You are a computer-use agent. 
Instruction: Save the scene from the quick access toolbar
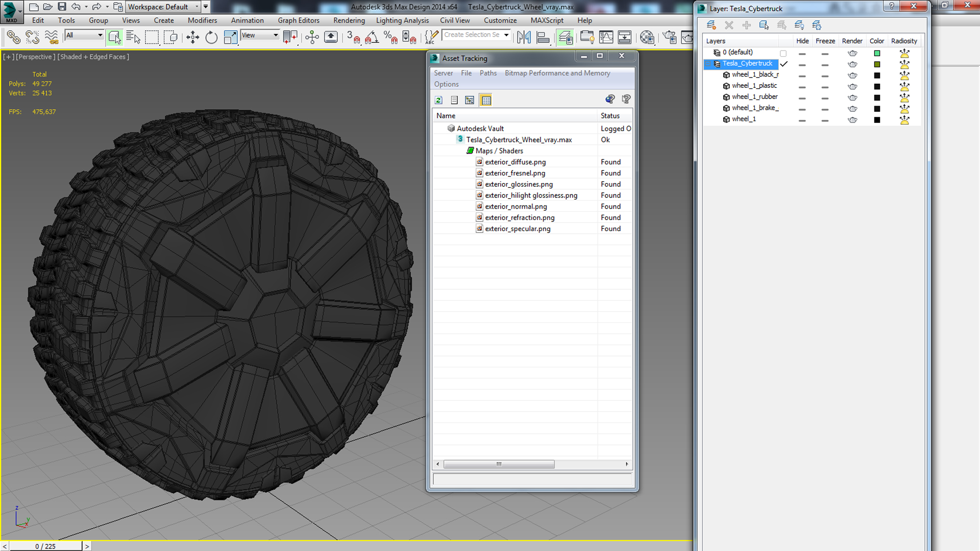coord(62,7)
